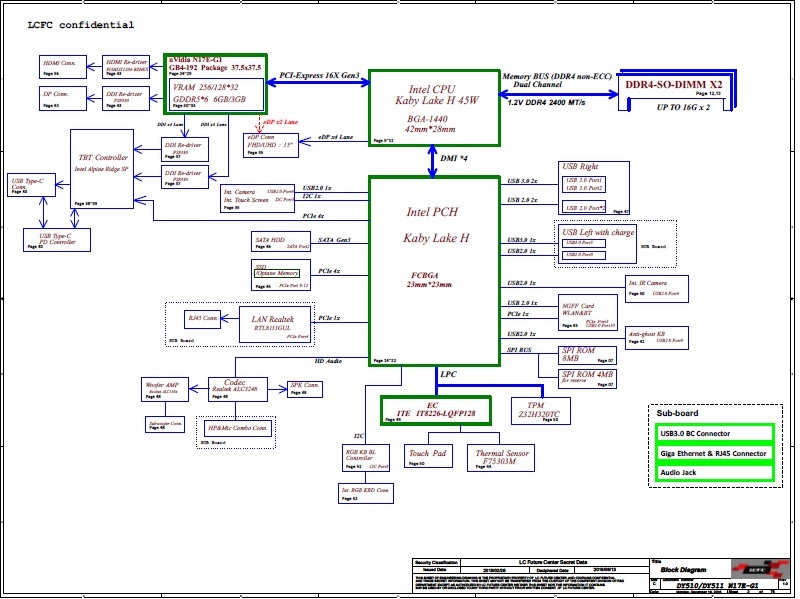This screenshot has height=599, width=800.
Task: Select the 'Codec Realtek ALC3248' block
Action: (238, 389)
